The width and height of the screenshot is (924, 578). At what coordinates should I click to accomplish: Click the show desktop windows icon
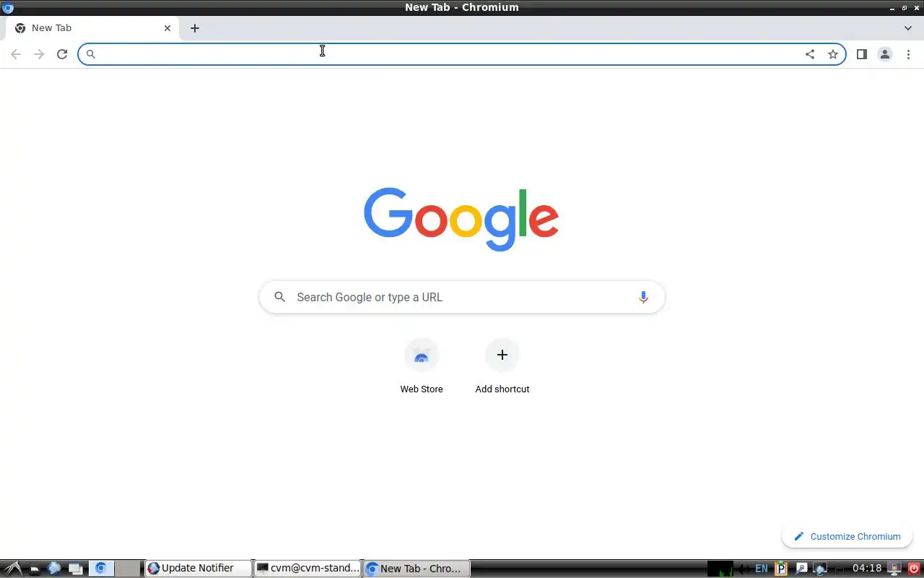(x=76, y=569)
